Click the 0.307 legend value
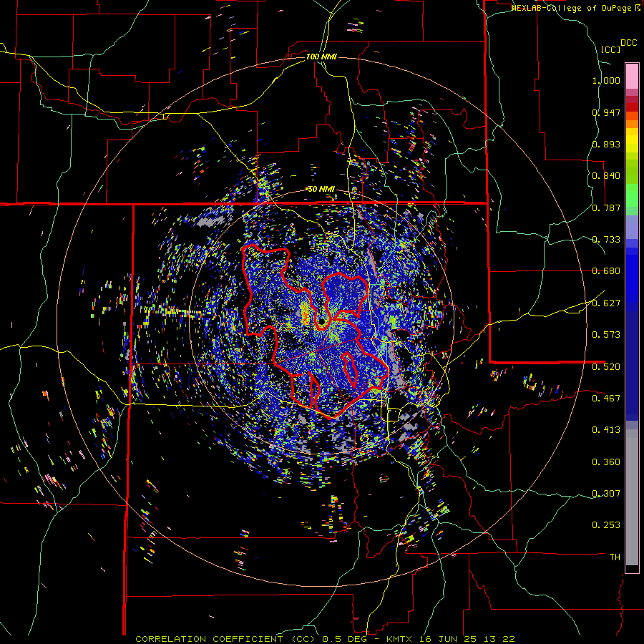 click(606, 494)
